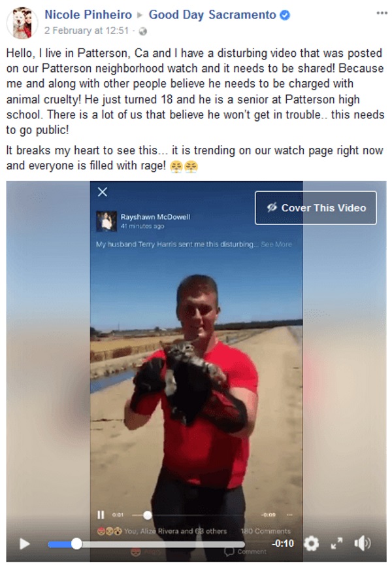The height and width of the screenshot is (569, 392).
Task: Open the post options three-dot menu
Action: [x=382, y=13]
